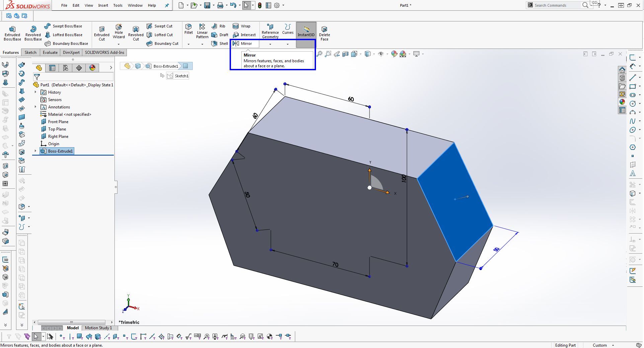Toggle the pushpin next to Help
This screenshot has width=644, height=348.
(x=167, y=5)
